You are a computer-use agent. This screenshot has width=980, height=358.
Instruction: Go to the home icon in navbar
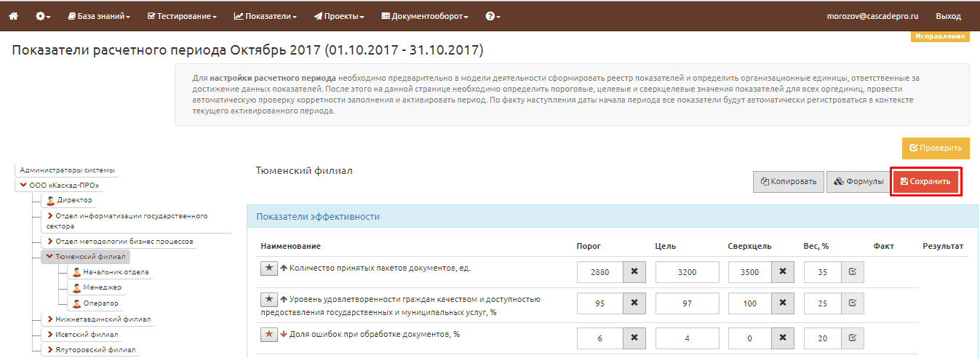(13, 16)
